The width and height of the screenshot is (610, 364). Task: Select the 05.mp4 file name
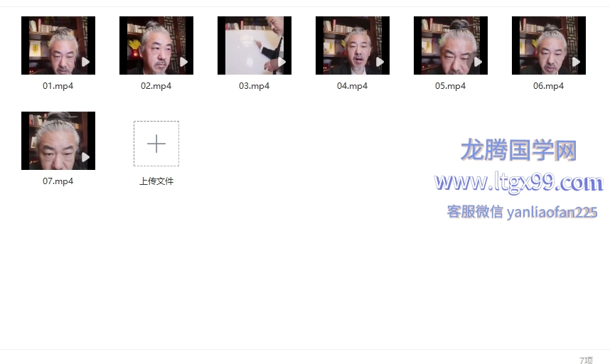click(450, 86)
